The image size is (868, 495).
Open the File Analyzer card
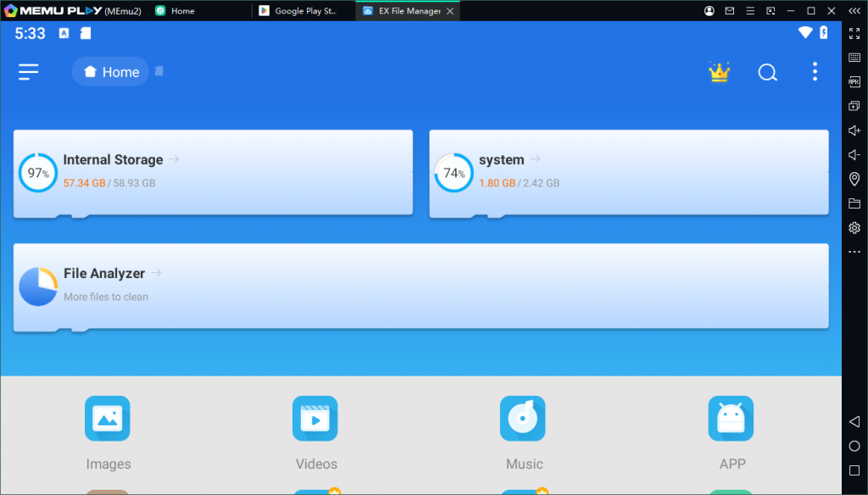[421, 286]
